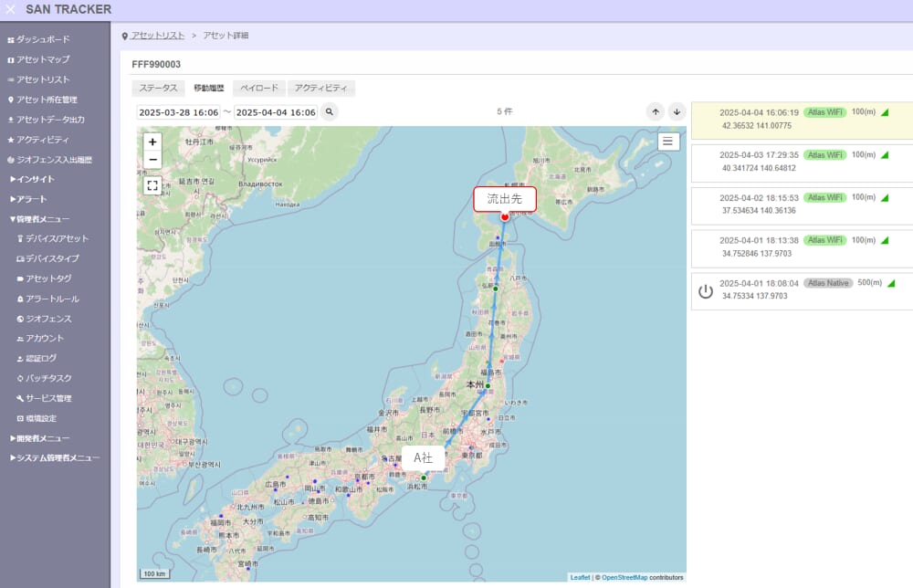The image size is (913, 588).
Task: Zoom in on the map
Action: click(152, 142)
